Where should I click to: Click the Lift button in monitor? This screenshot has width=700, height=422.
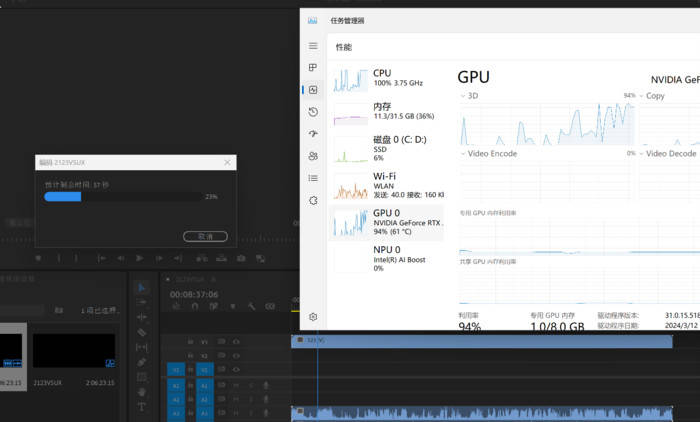202,258
